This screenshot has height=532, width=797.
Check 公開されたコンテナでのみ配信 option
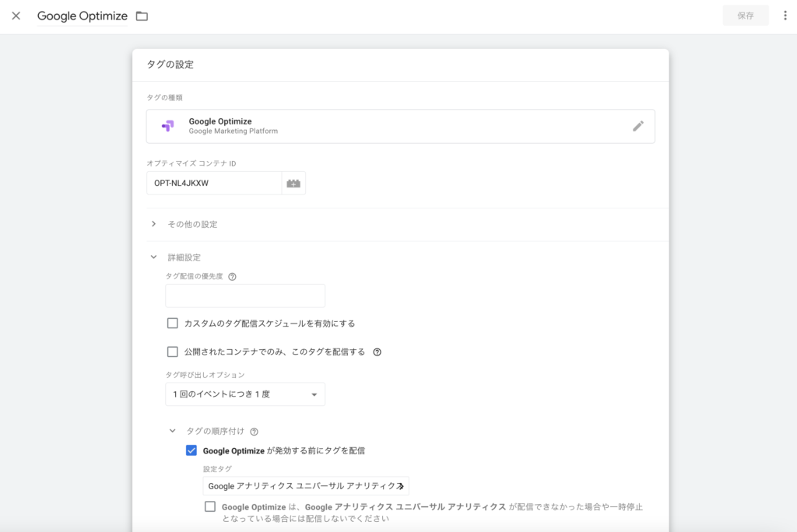(173, 352)
